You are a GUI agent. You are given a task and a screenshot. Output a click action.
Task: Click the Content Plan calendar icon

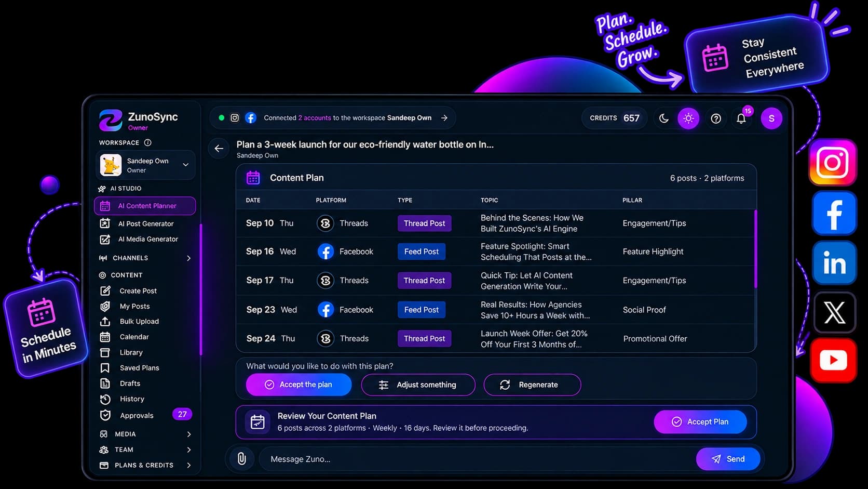[253, 178]
